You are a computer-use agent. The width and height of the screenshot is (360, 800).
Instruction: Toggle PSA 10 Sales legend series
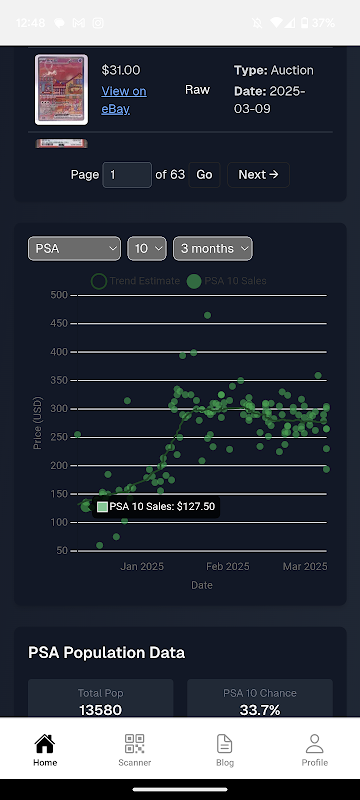click(x=226, y=281)
